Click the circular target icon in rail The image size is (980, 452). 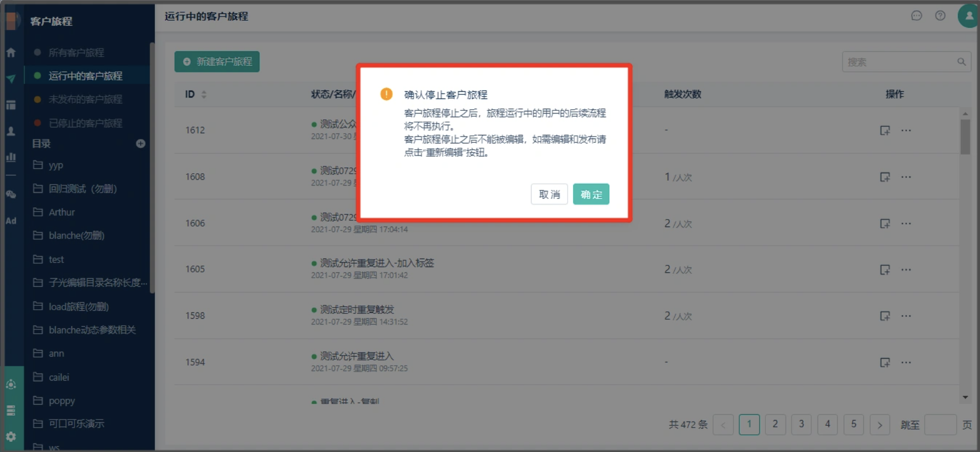tap(11, 384)
